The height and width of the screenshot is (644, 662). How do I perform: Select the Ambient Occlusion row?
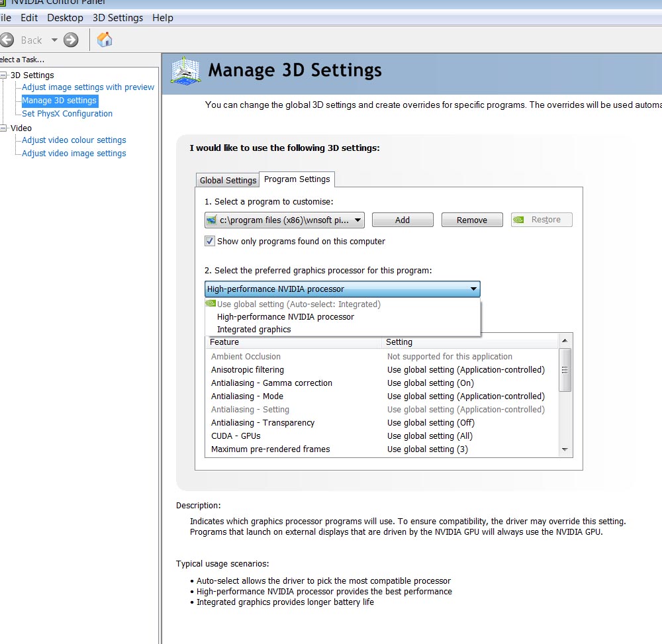click(382, 357)
